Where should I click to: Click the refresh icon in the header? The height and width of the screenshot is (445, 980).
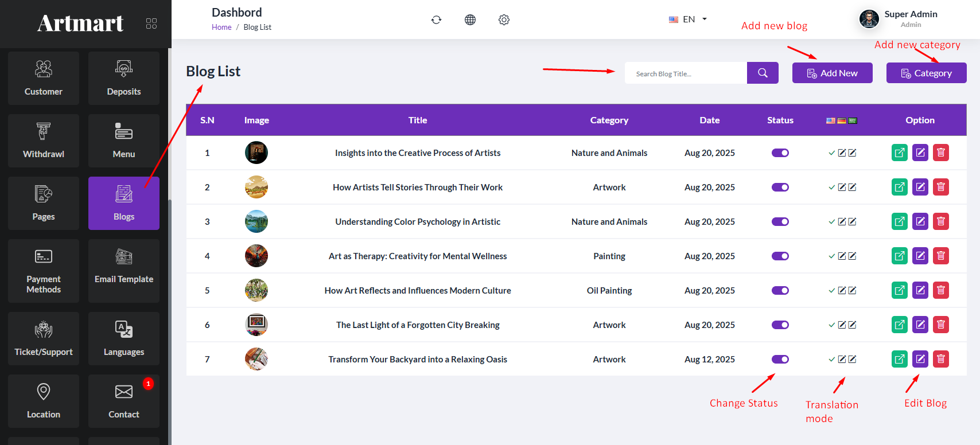click(x=436, y=20)
